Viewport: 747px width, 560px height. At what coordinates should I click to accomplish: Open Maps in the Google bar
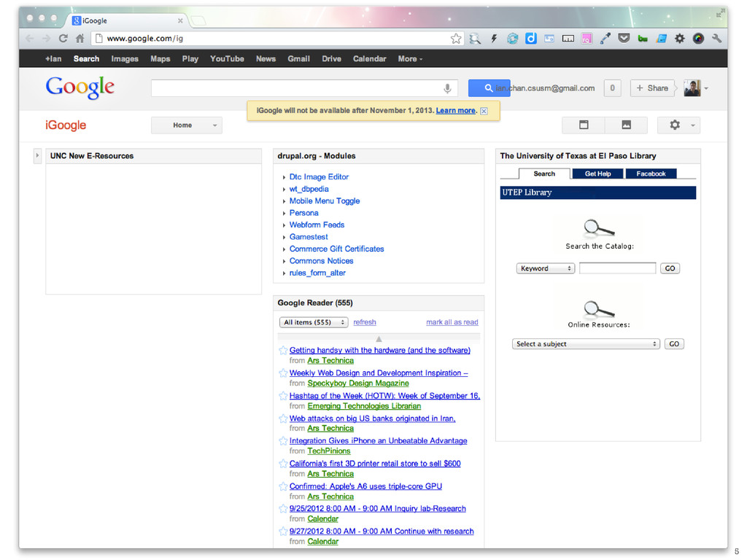[x=160, y=59]
